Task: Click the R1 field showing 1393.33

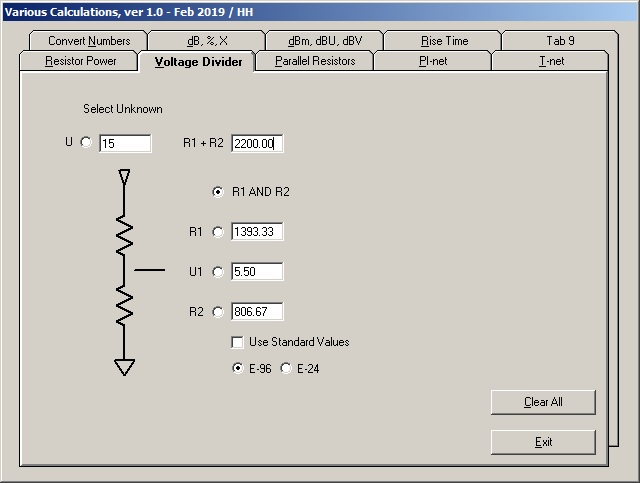Action: click(257, 231)
